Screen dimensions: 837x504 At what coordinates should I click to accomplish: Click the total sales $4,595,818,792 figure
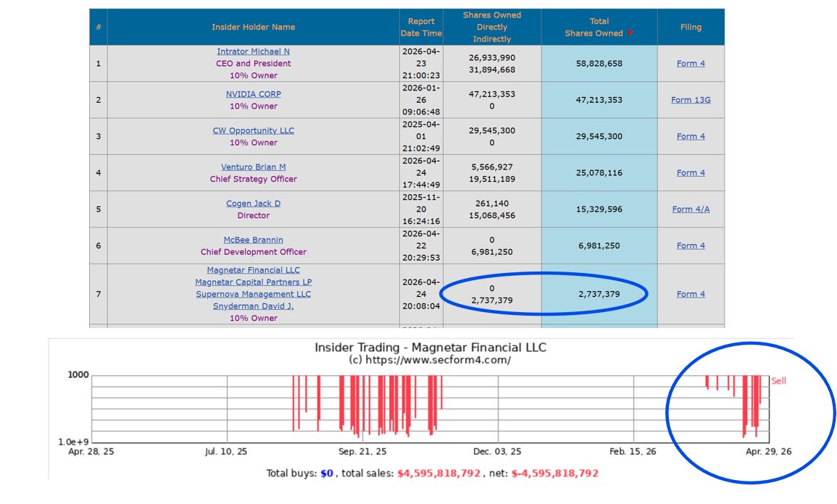[438, 474]
